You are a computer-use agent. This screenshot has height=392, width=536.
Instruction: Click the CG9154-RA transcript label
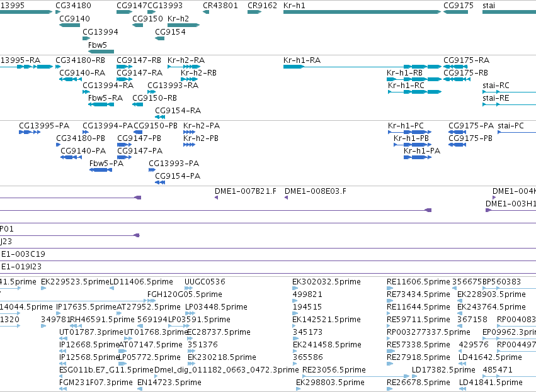point(178,111)
